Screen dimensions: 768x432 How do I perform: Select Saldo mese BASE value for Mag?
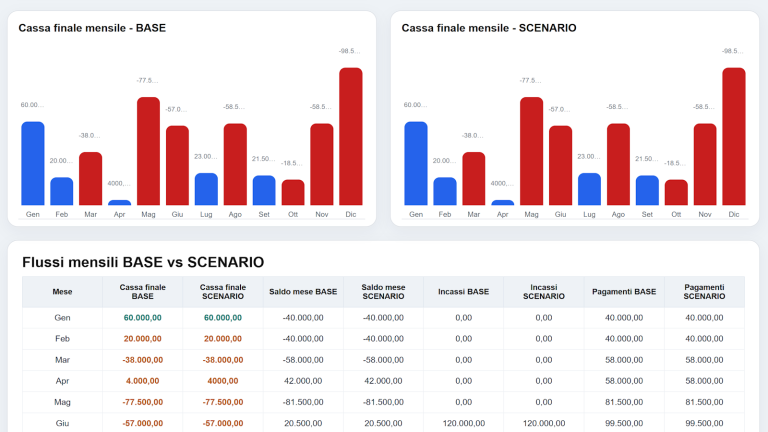coord(302,402)
